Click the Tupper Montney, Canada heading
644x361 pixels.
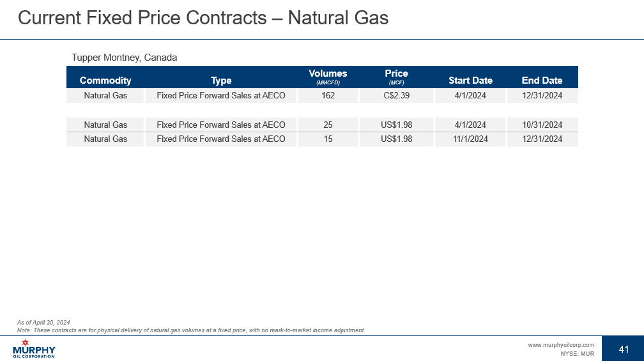pos(124,58)
